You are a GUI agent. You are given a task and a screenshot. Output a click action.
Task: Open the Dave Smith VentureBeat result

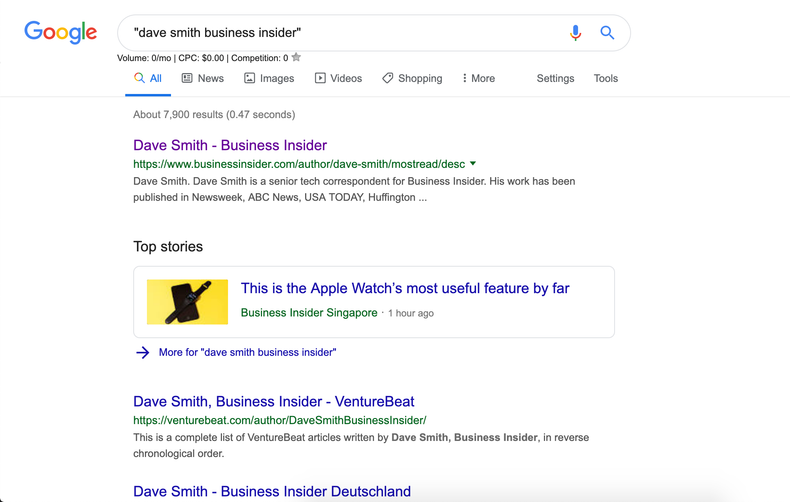click(273, 401)
